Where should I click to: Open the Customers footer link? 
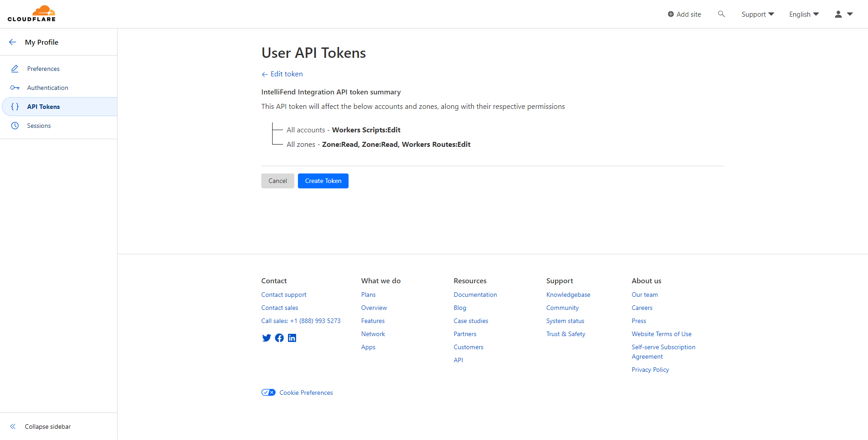tap(468, 347)
